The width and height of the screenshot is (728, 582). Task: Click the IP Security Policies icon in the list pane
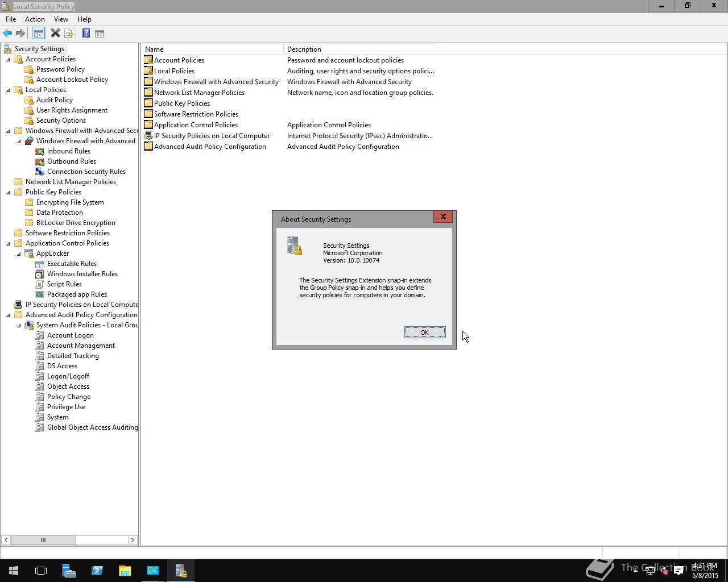148,136
